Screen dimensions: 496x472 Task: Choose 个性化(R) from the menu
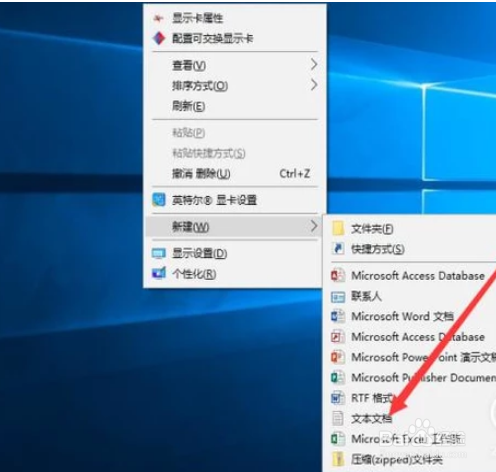click(x=235, y=274)
